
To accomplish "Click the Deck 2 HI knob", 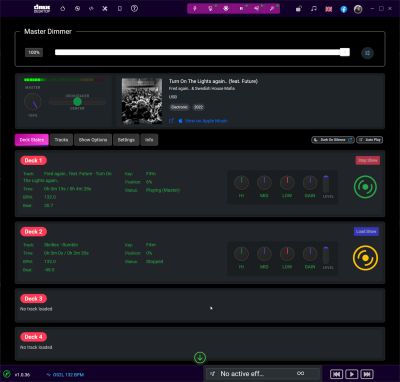I will click(x=241, y=254).
